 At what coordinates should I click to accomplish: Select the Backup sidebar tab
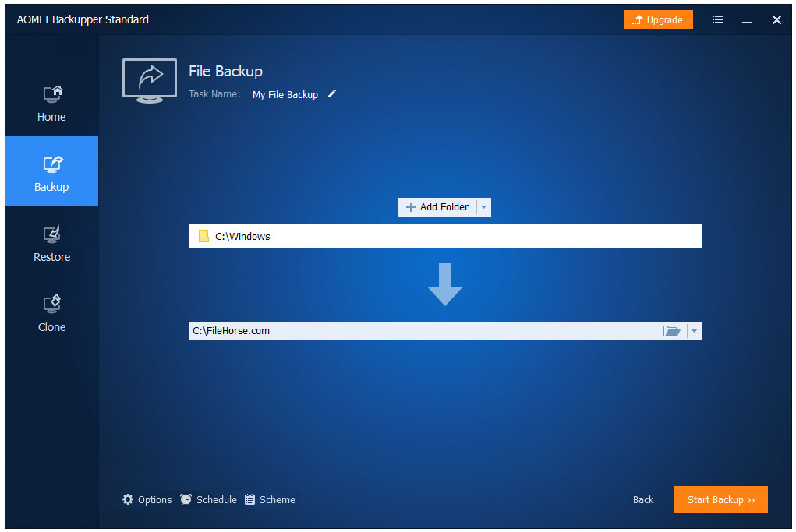[x=51, y=171]
